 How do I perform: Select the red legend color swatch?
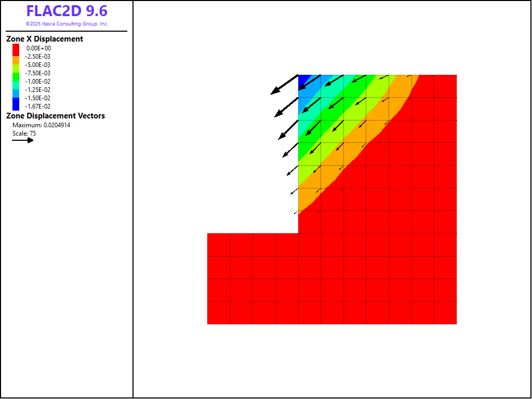[x=16, y=48]
